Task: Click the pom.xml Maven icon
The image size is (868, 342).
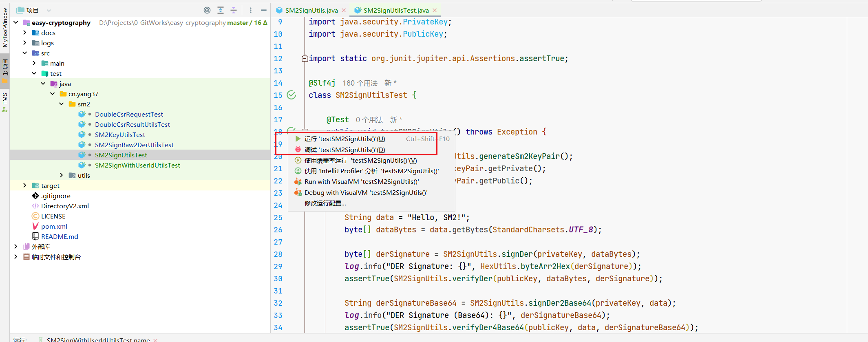Action: point(35,226)
